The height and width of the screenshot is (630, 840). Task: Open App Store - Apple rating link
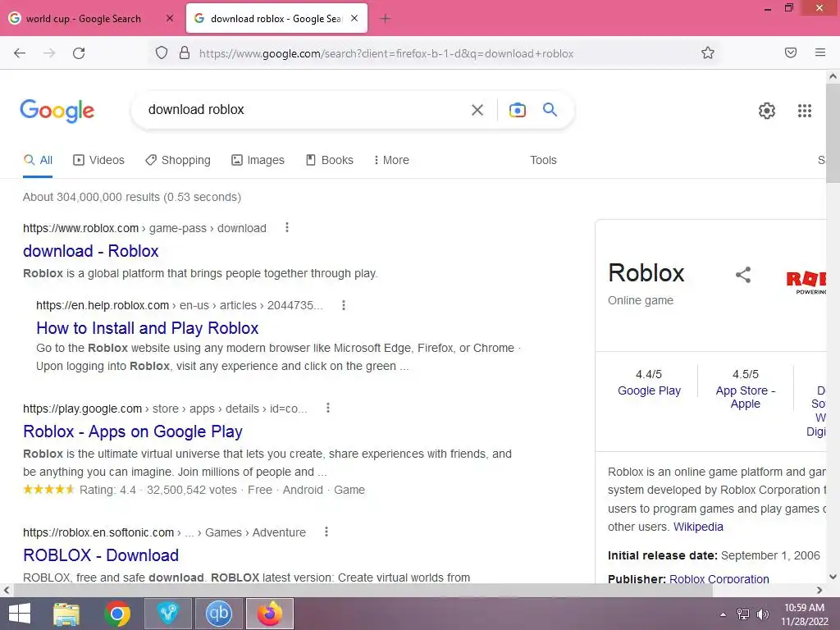tap(745, 397)
